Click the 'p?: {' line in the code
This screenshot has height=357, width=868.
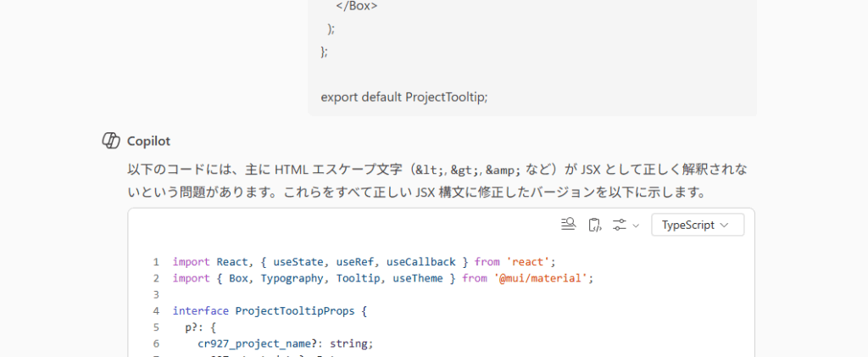pos(200,327)
